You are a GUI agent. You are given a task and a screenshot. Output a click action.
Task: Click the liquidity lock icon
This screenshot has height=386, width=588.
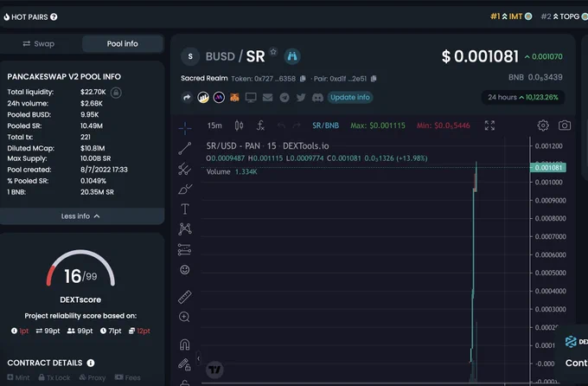116,93
